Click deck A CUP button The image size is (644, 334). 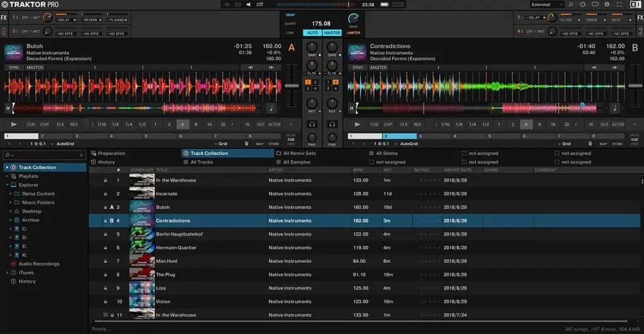[45, 125]
